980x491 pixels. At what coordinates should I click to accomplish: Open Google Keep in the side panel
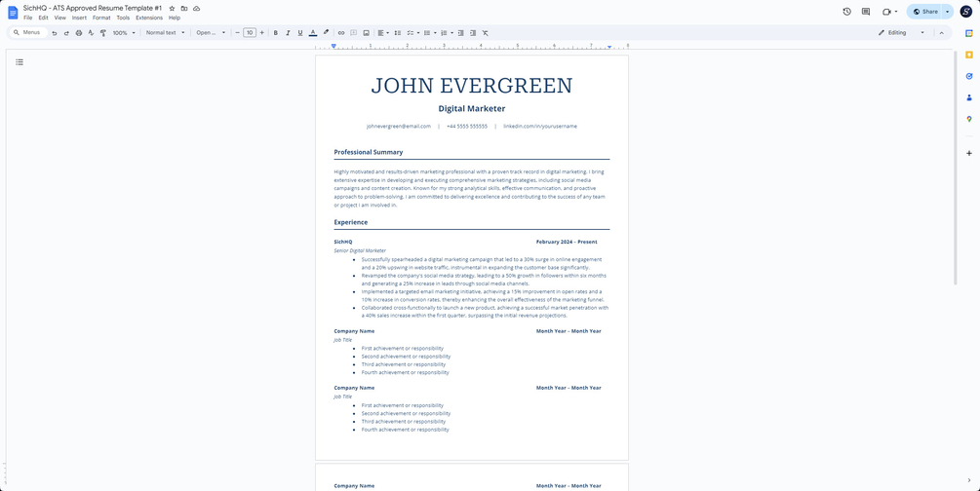click(x=968, y=55)
